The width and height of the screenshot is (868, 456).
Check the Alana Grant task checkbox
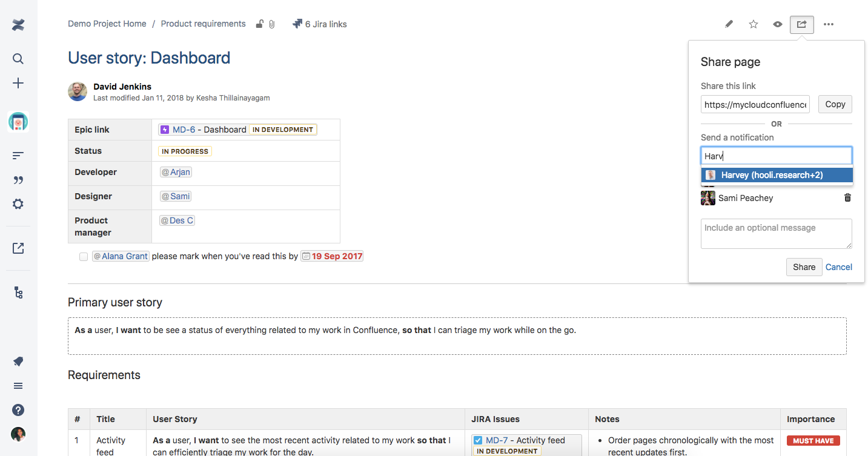84,257
